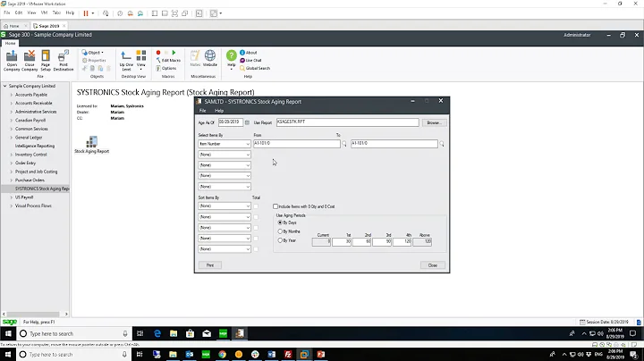Click the 4th aging period value field
This screenshot has width=644, height=361.
(402, 242)
